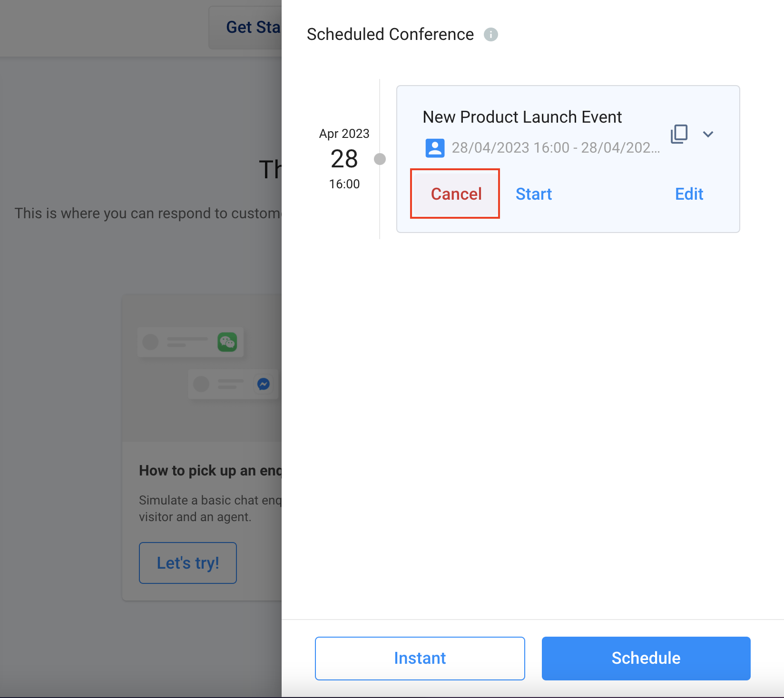This screenshot has height=698, width=784.
Task: Click the blue contact icon on the conference card
Action: click(x=435, y=148)
